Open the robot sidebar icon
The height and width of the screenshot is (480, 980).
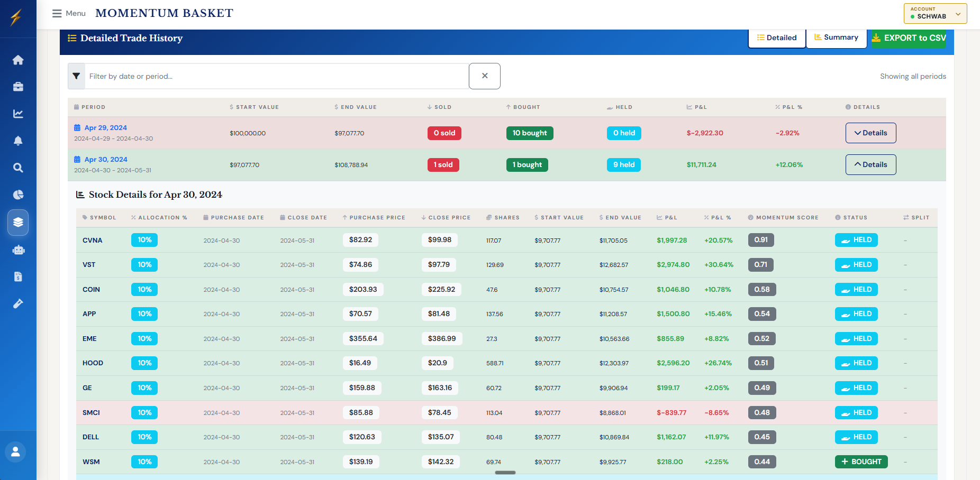click(18, 250)
